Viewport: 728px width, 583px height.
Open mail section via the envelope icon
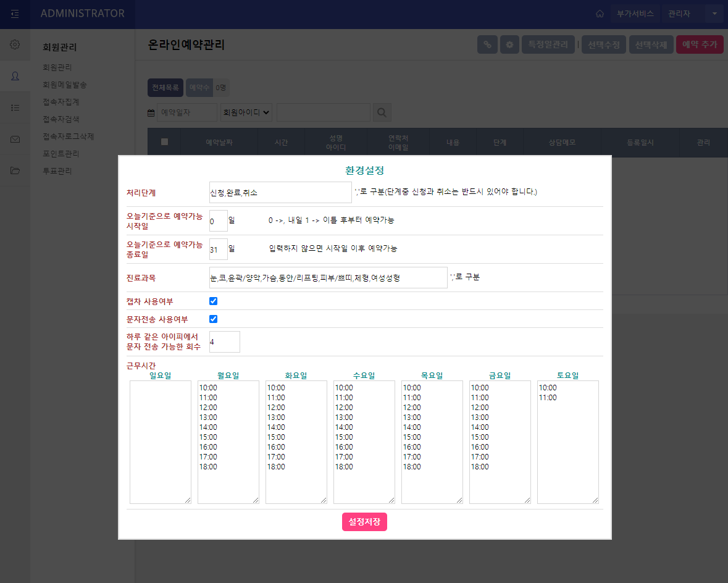(x=15, y=139)
